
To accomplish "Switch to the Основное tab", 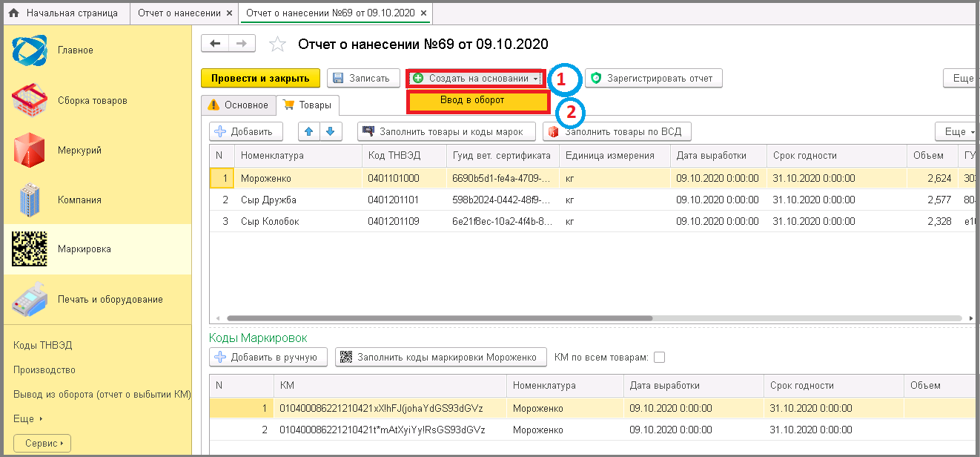I will (238, 105).
